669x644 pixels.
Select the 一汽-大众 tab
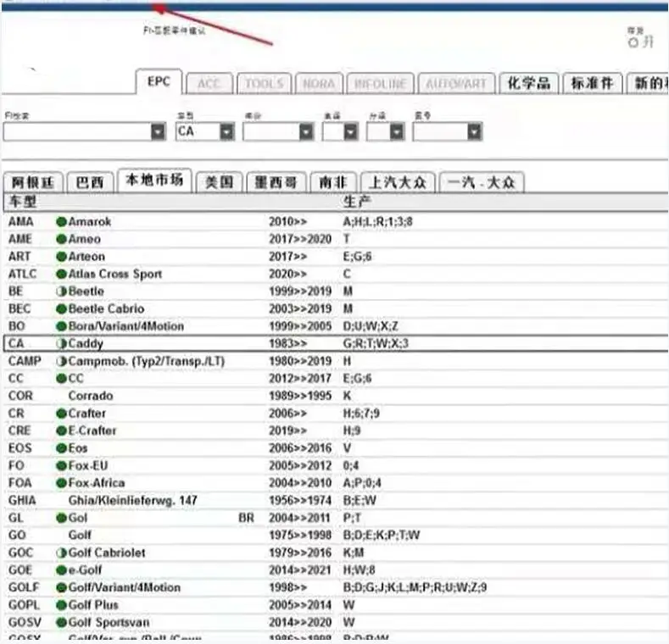482,182
